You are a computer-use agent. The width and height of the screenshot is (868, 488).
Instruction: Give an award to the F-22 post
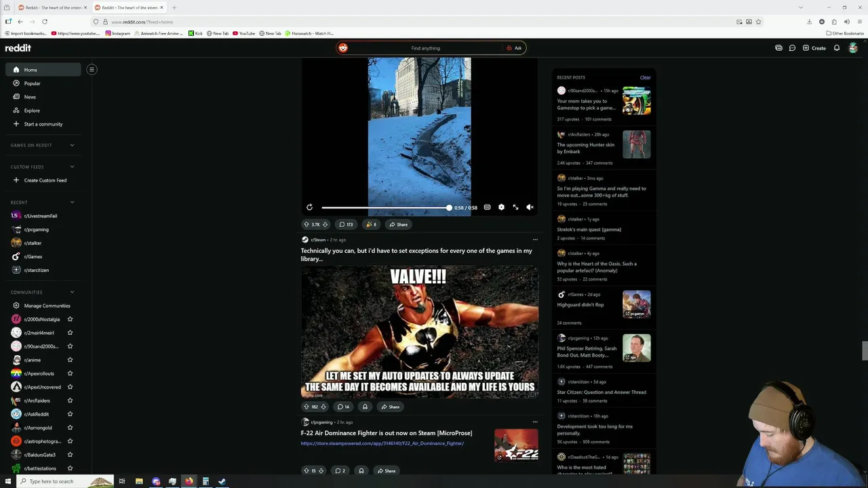pos(361,470)
